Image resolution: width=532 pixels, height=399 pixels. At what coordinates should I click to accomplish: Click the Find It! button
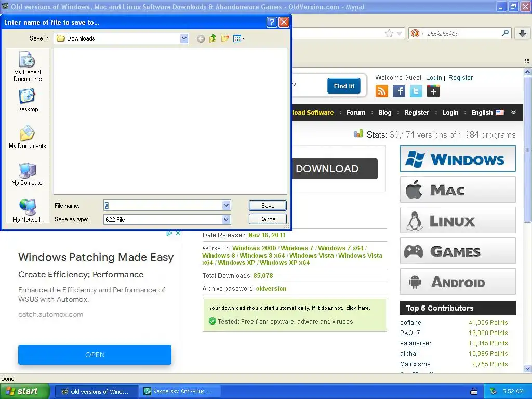(x=344, y=86)
